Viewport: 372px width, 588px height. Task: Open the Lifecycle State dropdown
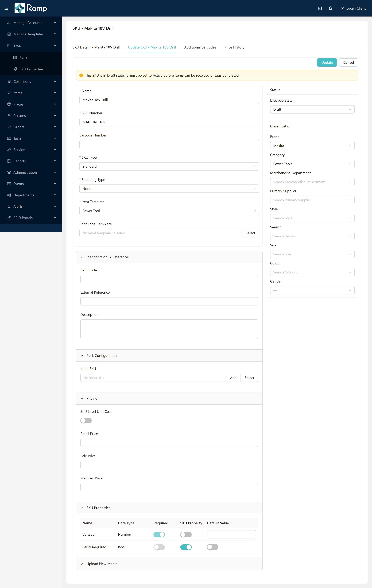pyautogui.click(x=312, y=109)
